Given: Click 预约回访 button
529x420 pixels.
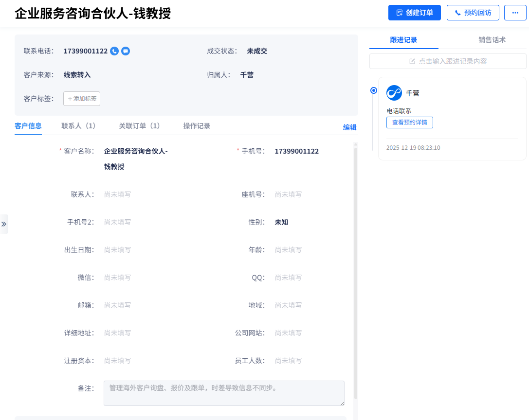Looking at the screenshot, I should pos(473,13).
